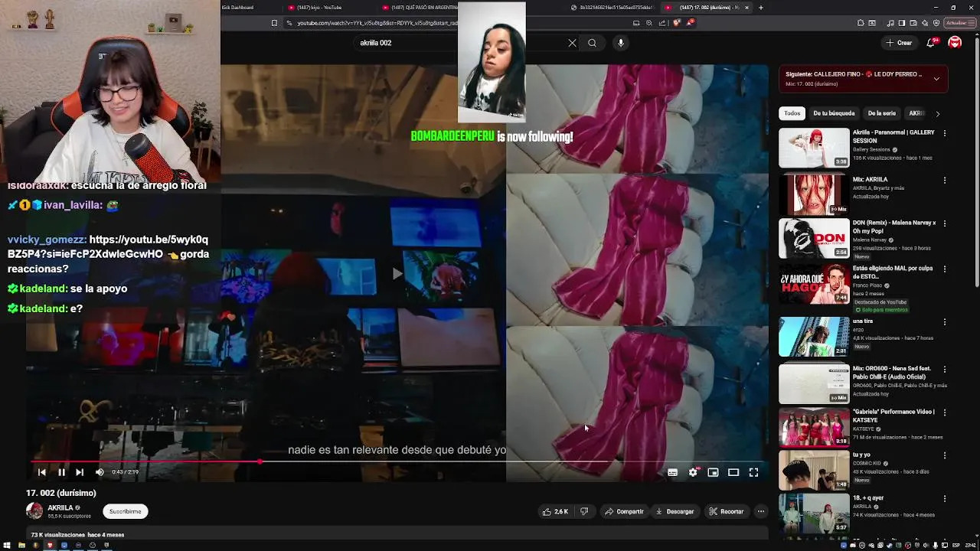Select the Todos filter chip

792,113
